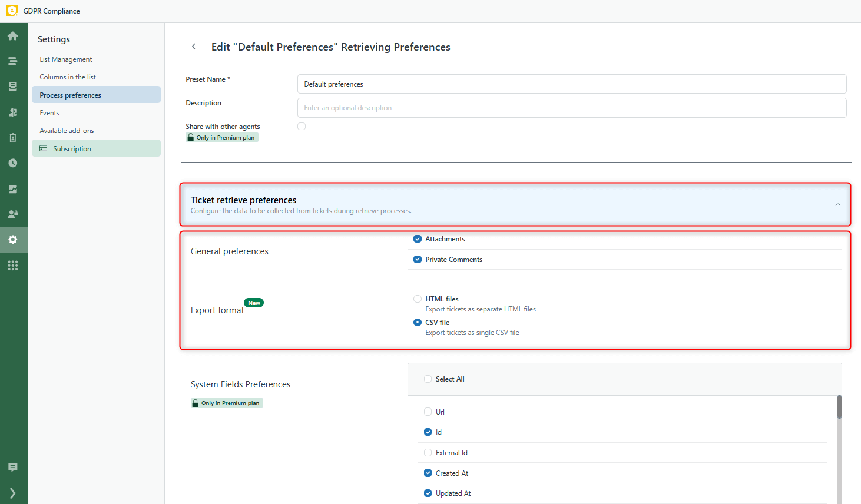Uncheck the Created At checkbox

click(x=428, y=473)
